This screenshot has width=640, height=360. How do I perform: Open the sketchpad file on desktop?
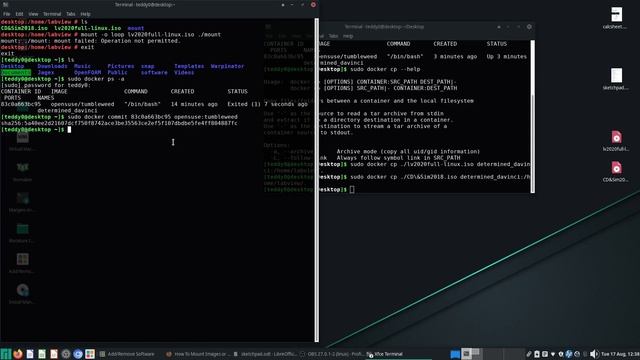616,79
